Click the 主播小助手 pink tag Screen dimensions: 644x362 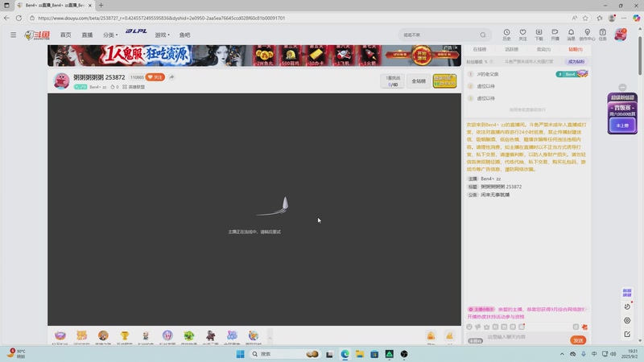pyautogui.click(x=481, y=309)
